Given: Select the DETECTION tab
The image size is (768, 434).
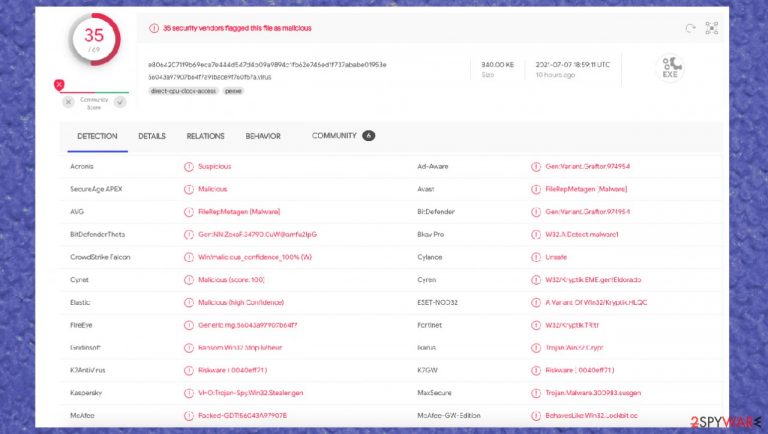Looking at the screenshot, I should pos(97,136).
